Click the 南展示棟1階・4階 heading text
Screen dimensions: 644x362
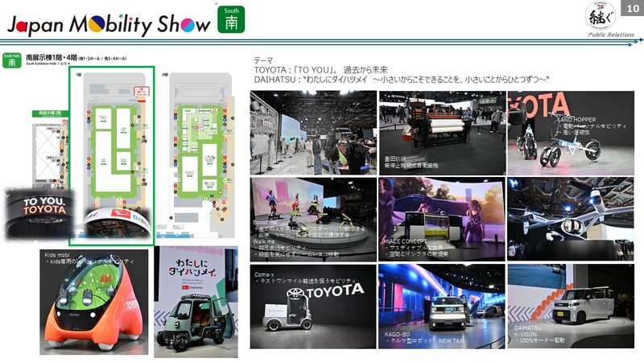pos(52,57)
